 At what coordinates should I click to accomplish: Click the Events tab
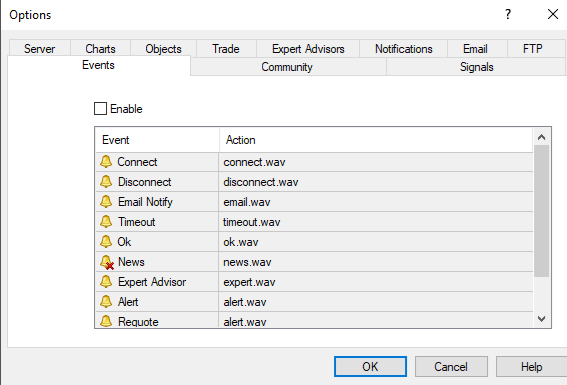click(98, 65)
